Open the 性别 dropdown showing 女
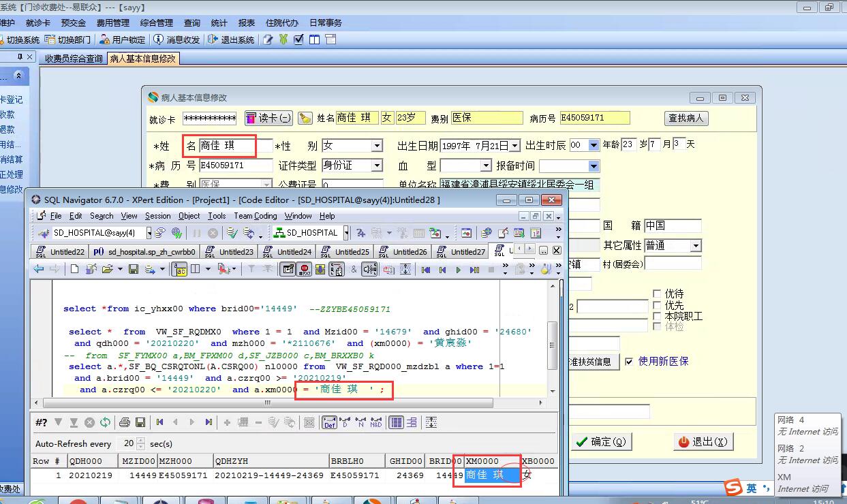The height and width of the screenshot is (504, 847). 377,146
